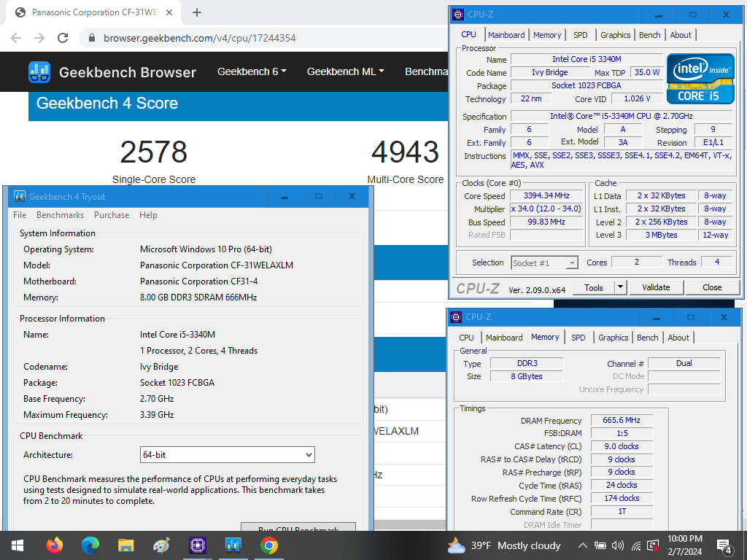Viewport: 747px width, 560px height.
Task: Click the Single-Core Score 2578
Action: tap(153, 152)
